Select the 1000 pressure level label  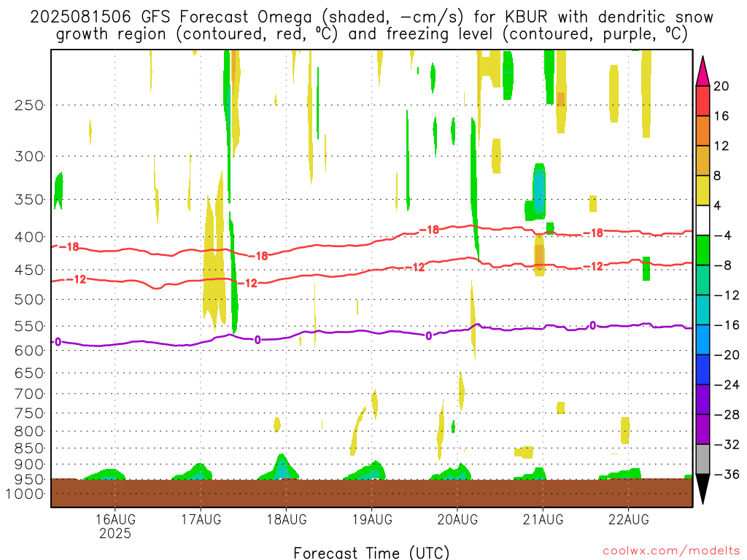point(25,494)
